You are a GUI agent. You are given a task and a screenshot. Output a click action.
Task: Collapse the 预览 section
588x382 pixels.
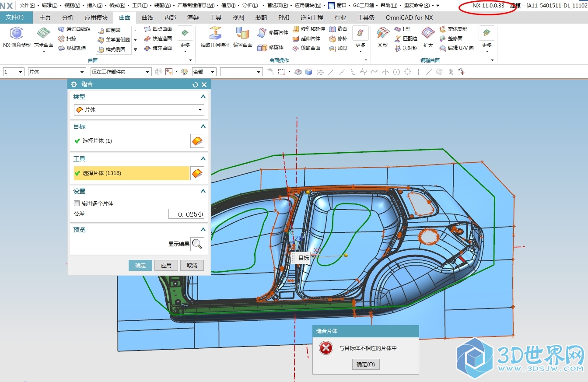click(x=203, y=230)
